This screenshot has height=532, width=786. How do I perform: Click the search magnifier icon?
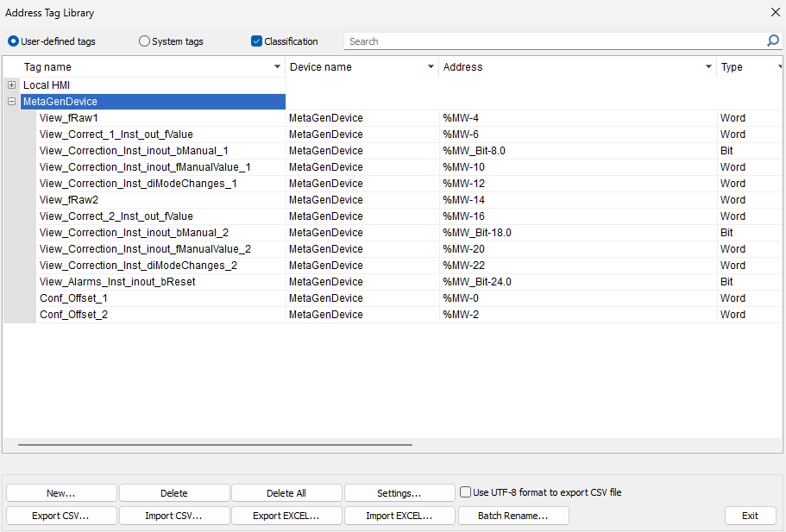pos(772,41)
